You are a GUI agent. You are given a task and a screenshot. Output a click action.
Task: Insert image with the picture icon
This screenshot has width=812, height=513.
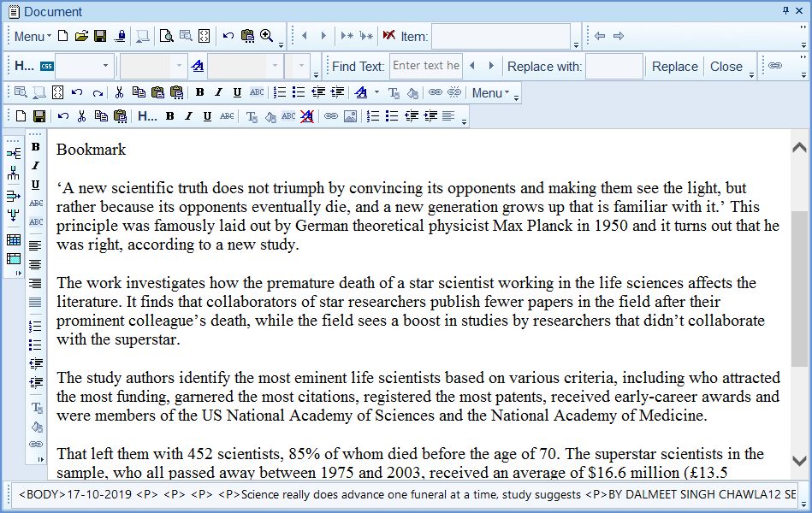[x=351, y=116]
